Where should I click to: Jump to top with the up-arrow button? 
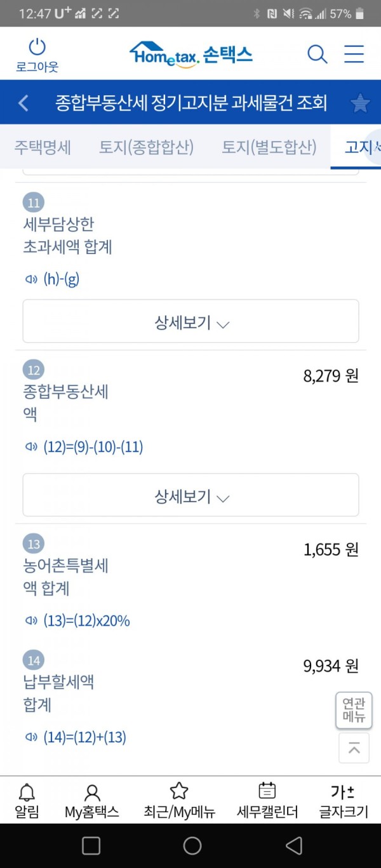click(354, 748)
